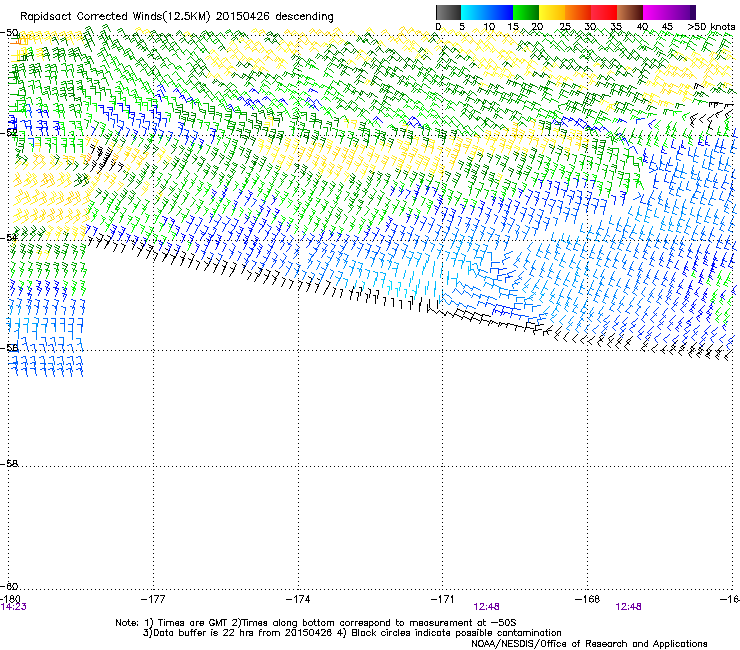The height and width of the screenshot is (650, 740).
Task: Click the longitude label '-174'
Action: pos(298,599)
